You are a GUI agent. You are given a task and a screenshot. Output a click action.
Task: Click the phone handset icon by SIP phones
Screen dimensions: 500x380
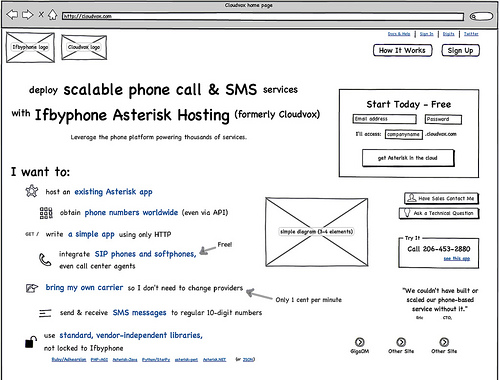point(45,260)
